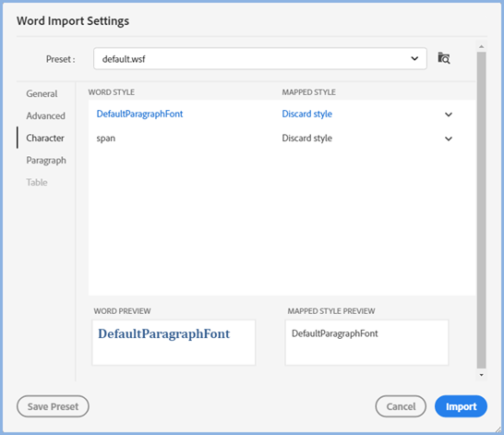Select the Character tab
This screenshot has height=435, width=504.
point(45,138)
